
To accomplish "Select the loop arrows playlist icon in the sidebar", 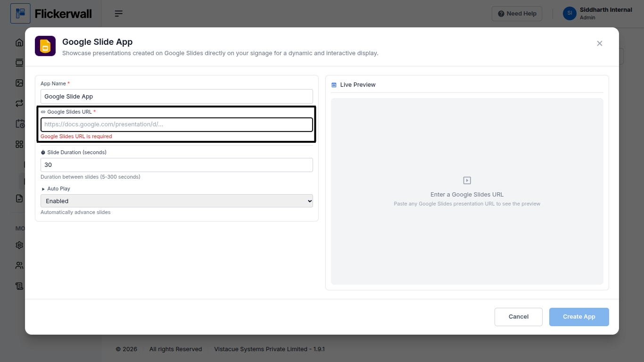I will (x=19, y=103).
